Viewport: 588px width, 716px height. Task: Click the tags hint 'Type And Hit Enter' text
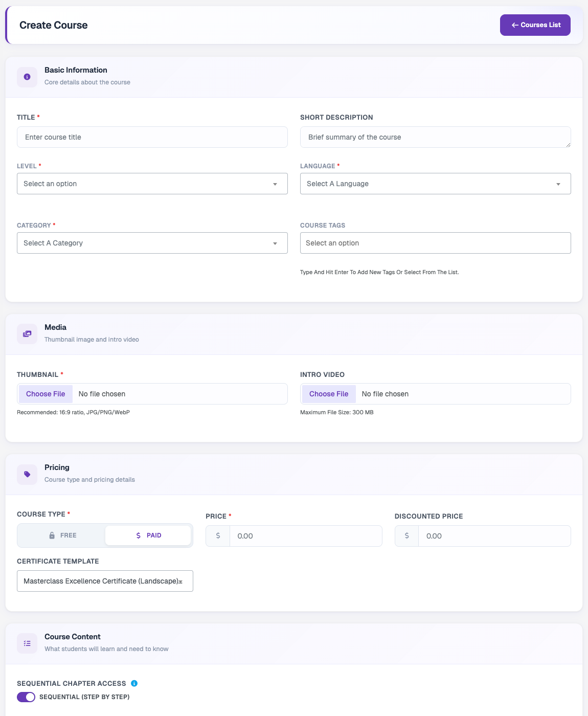(379, 272)
